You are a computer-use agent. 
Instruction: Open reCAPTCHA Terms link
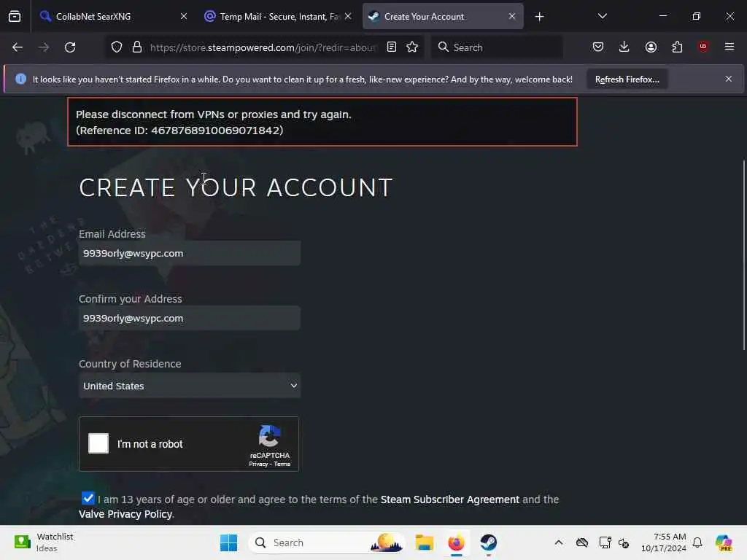[x=282, y=464]
